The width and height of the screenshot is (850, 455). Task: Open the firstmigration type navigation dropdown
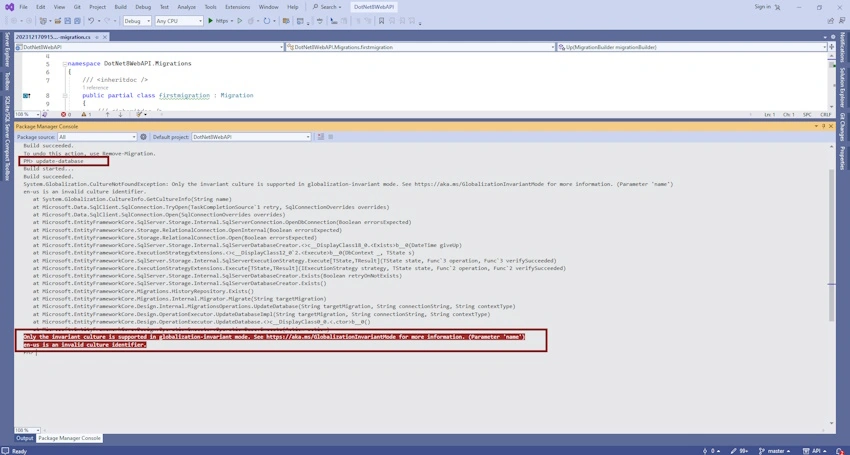pyautogui.click(x=421, y=47)
